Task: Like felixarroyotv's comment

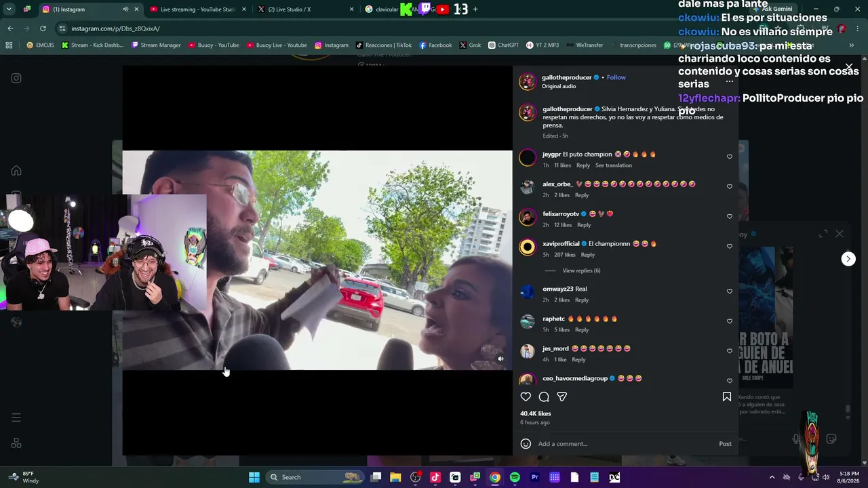Action: pos(730,216)
